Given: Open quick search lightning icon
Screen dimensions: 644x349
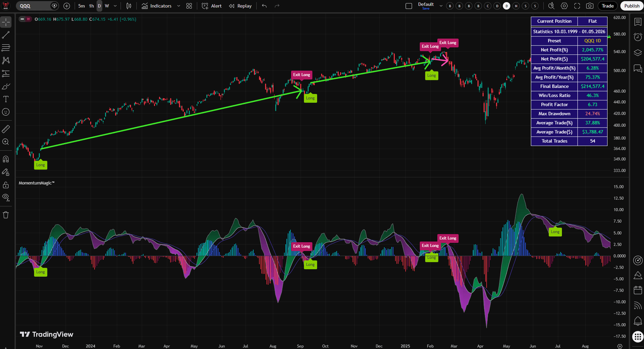Looking at the screenshot, I should tap(551, 6).
